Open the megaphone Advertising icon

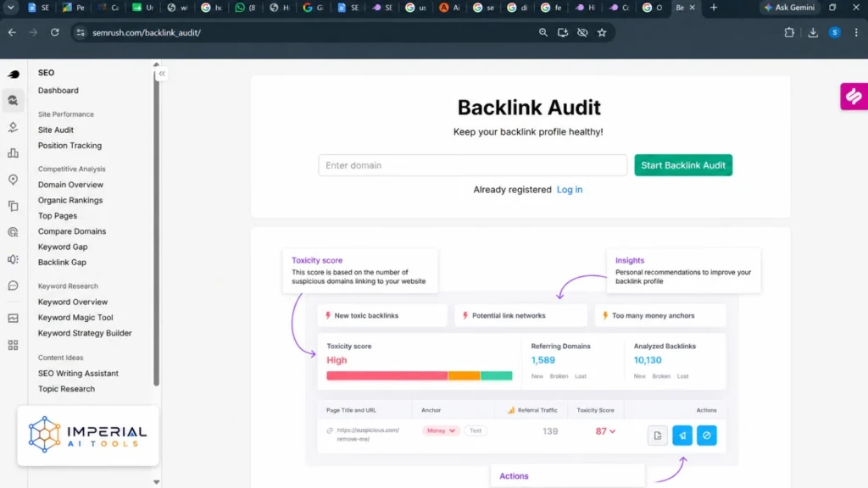pos(14,259)
